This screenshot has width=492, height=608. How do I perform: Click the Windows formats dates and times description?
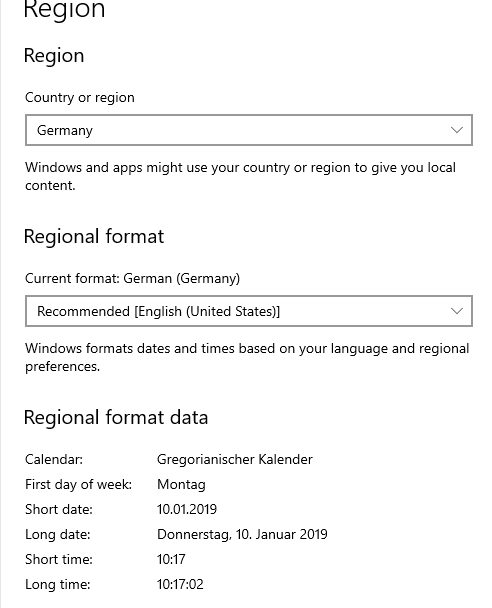[x=247, y=358]
